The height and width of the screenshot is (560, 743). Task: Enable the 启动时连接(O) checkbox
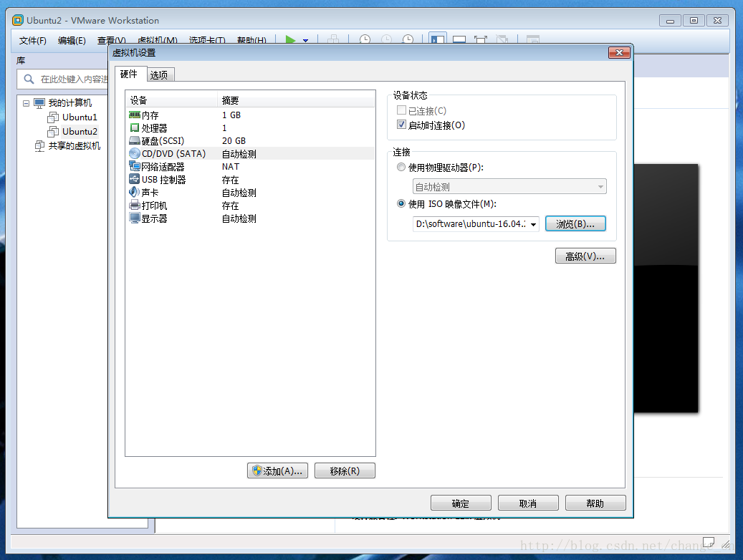401,125
